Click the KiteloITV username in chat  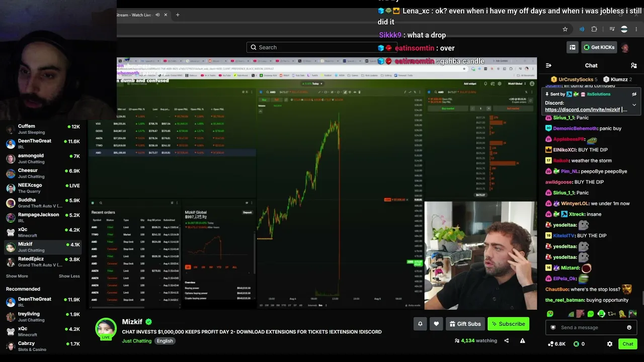click(x=563, y=236)
